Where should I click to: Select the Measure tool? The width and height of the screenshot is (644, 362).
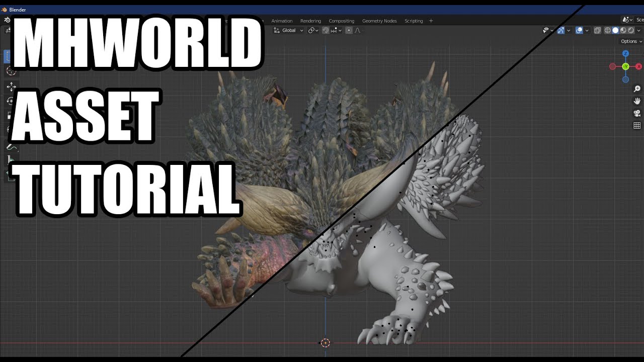click(x=11, y=161)
